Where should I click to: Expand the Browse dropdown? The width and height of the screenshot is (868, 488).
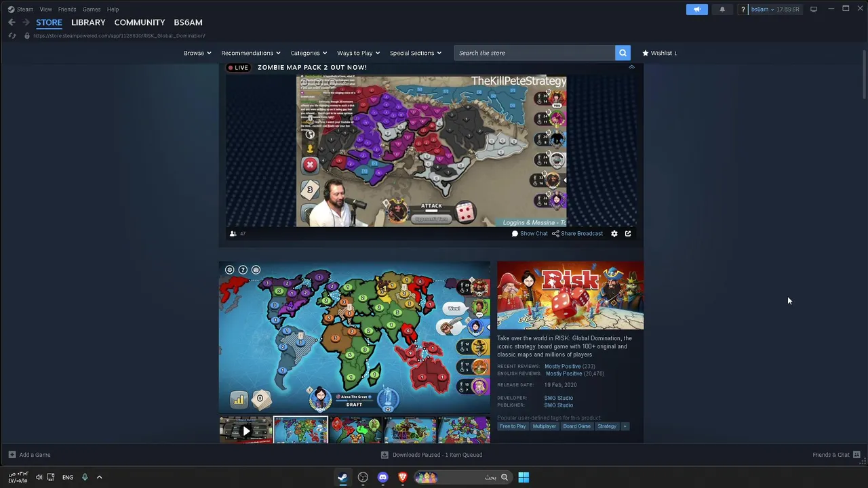197,53
